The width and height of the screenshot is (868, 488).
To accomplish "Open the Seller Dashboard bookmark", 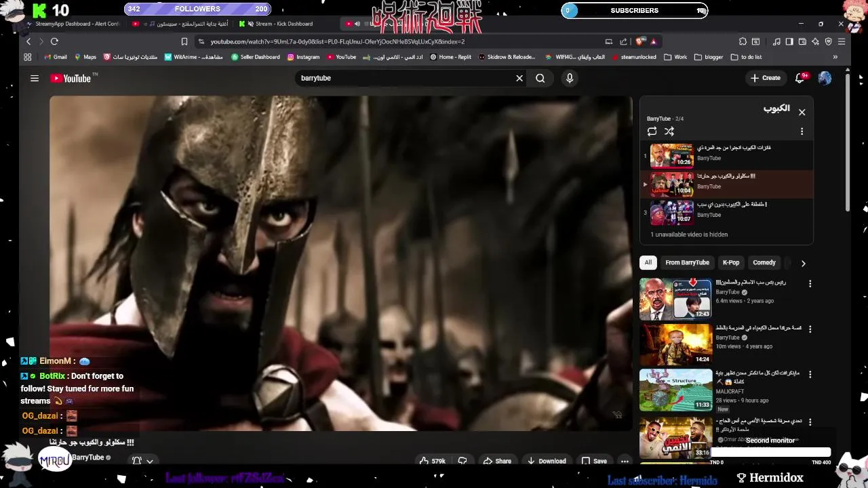I will 255,57.
